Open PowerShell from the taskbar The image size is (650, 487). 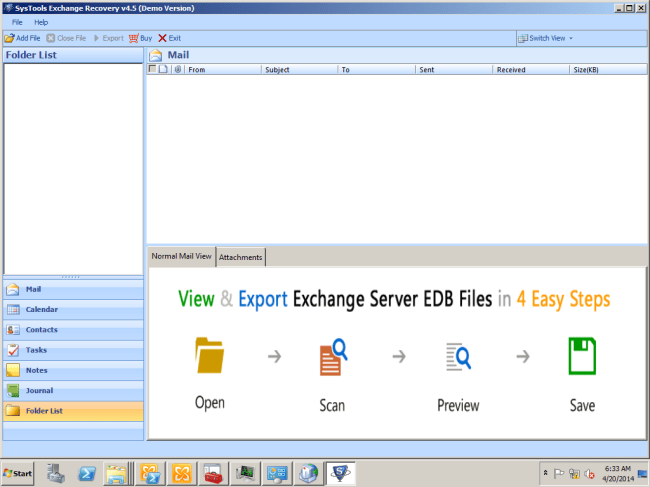[87, 473]
